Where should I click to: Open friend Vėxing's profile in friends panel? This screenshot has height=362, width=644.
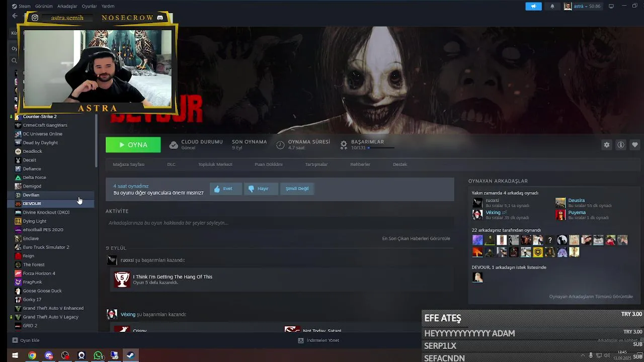[493, 213]
